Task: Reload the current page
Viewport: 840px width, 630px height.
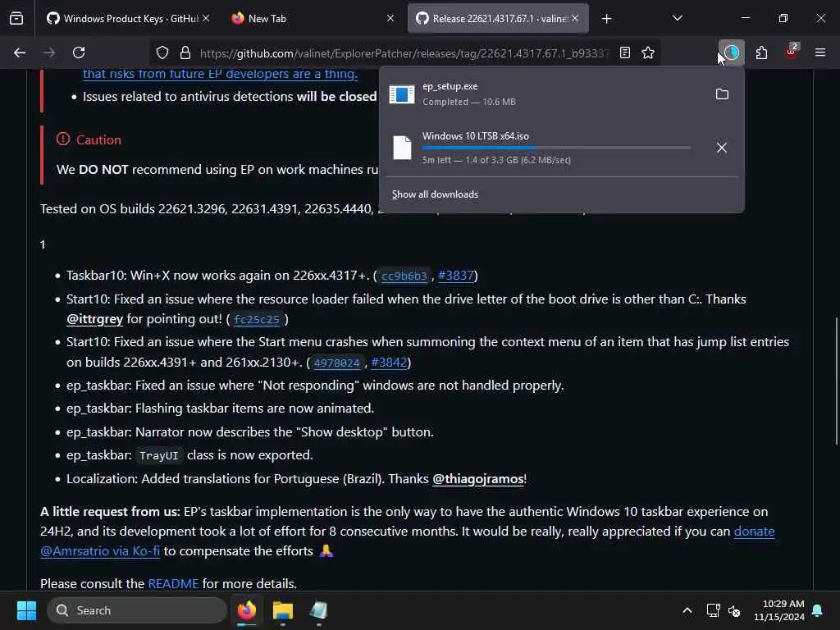Action: pos(79,52)
